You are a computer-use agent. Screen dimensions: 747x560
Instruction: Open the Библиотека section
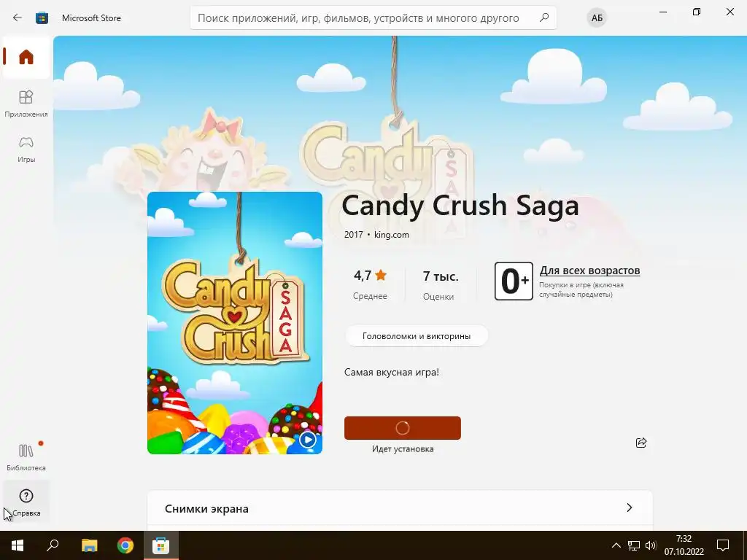click(x=26, y=457)
